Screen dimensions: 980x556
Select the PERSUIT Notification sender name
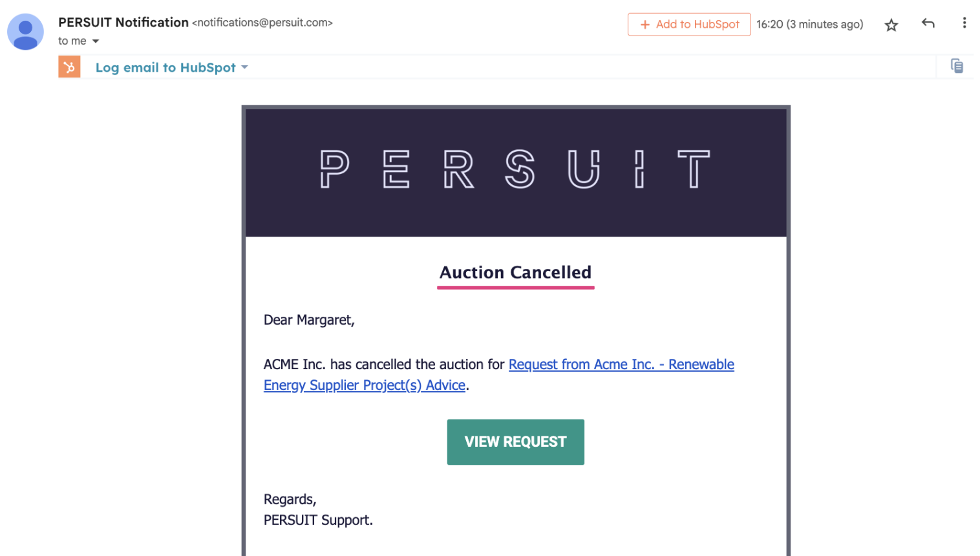(123, 23)
